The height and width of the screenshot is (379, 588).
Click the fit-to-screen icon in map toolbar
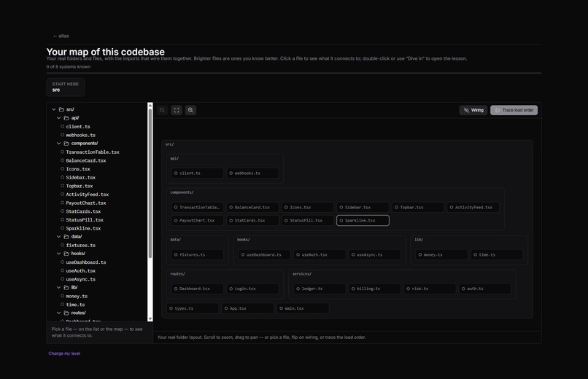pyautogui.click(x=177, y=110)
